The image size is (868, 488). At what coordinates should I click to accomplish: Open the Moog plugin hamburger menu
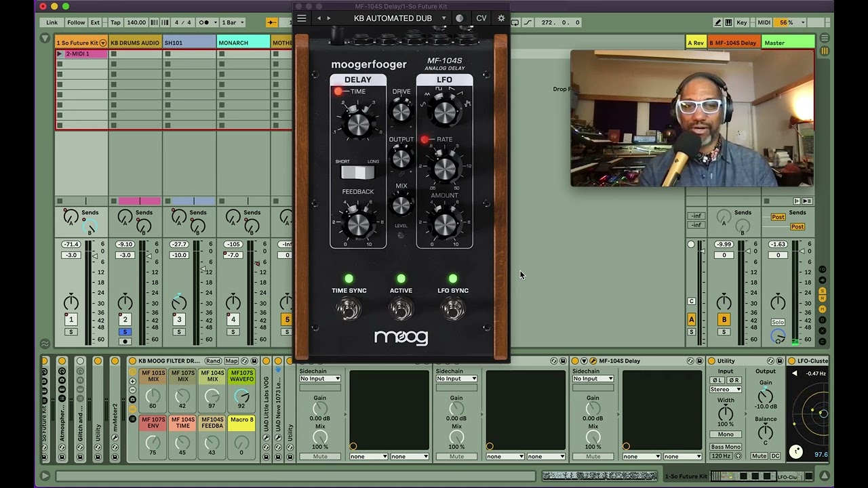302,18
